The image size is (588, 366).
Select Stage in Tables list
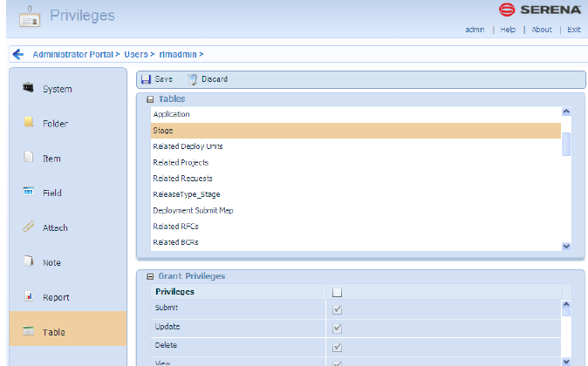356,131
